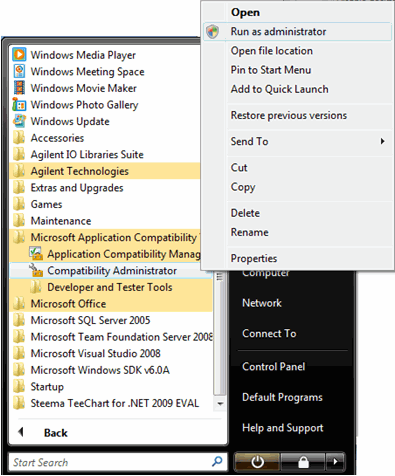Choose Copy in context menu
The image size is (395, 476).
coord(243,187)
